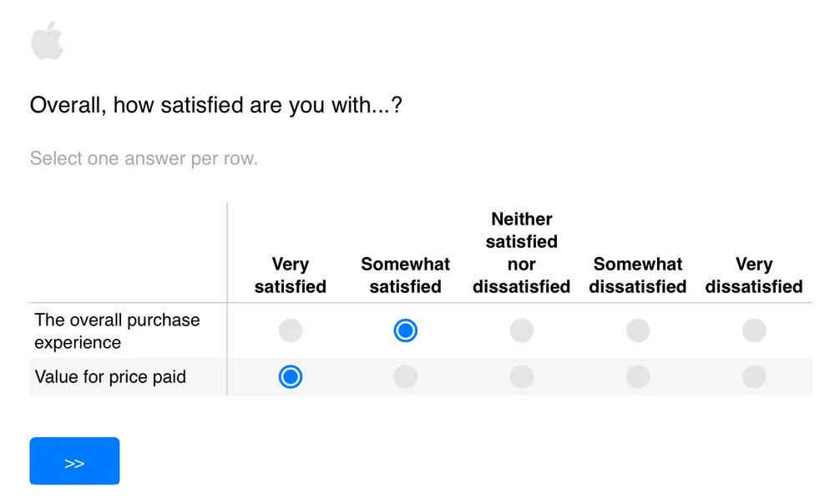The image size is (835, 504).
Task: Select Somewhat satisfied for overall purchase experience
Action: pos(405,330)
